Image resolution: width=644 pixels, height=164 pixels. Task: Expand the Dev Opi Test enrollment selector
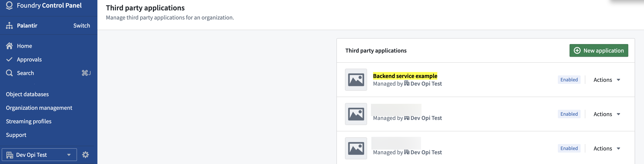click(69, 154)
